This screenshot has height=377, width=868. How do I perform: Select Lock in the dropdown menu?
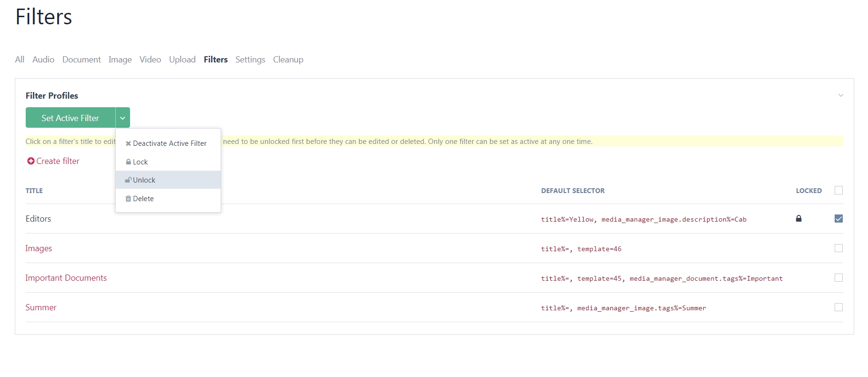point(168,162)
